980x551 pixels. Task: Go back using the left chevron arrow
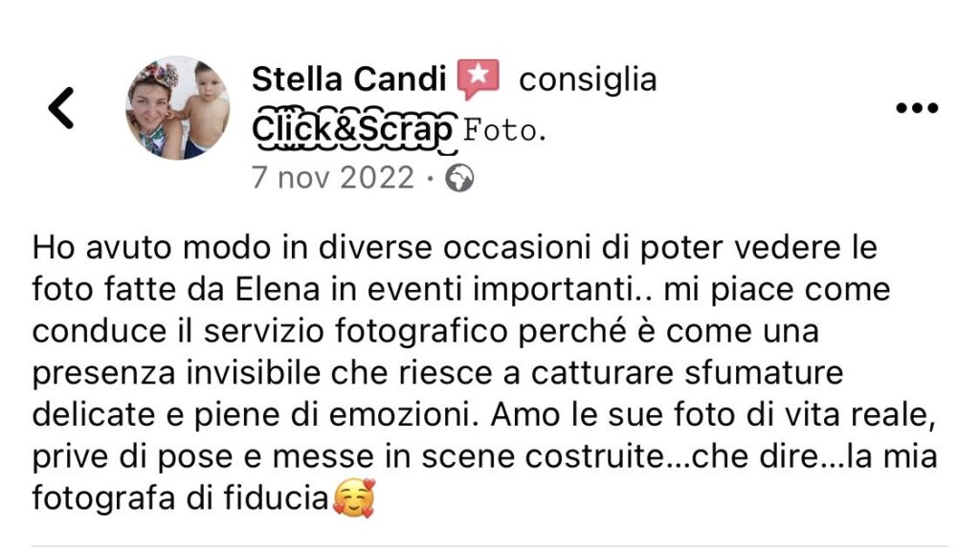pos(61,108)
